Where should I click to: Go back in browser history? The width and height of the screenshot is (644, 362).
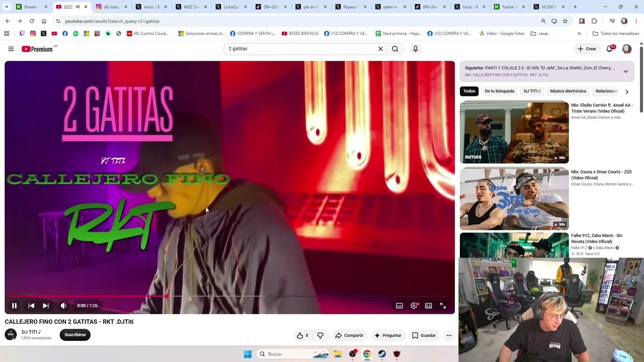coord(8,21)
